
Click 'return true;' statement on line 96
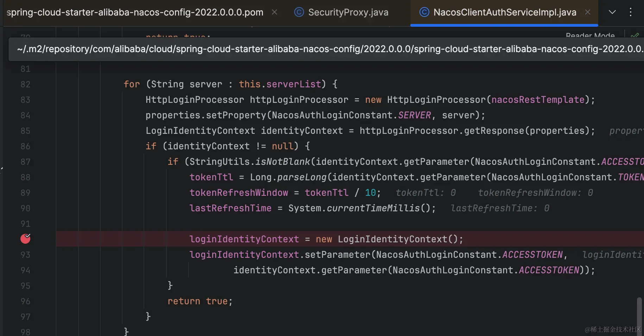click(200, 301)
